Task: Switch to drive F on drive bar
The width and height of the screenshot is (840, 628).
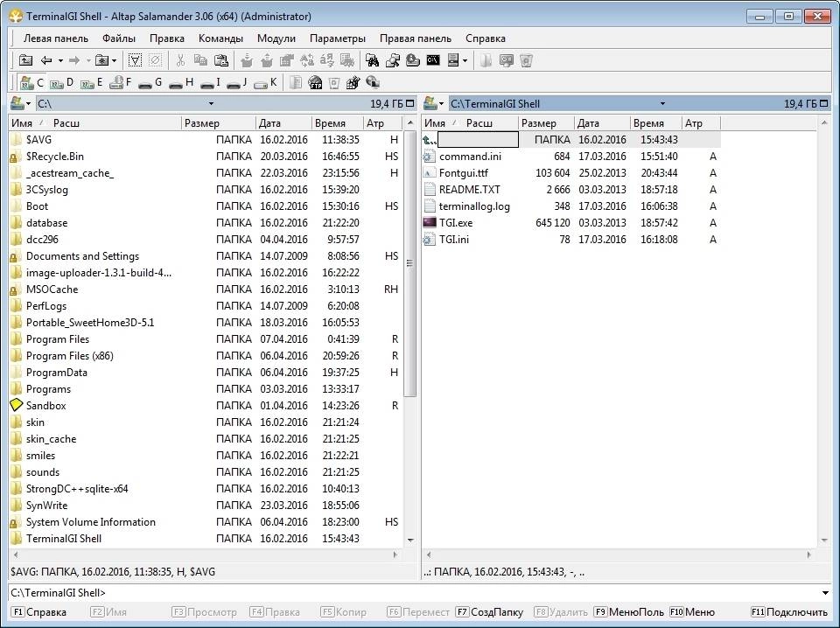Action: (x=121, y=83)
